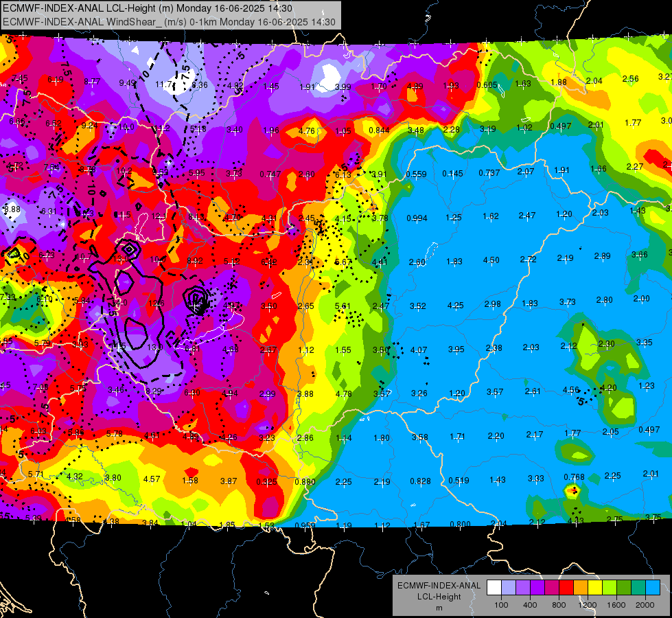Click the white legend swatch
The image size is (672, 618).
click(x=494, y=588)
